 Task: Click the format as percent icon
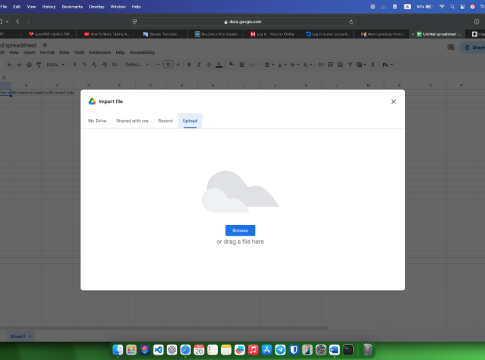(x=84, y=65)
